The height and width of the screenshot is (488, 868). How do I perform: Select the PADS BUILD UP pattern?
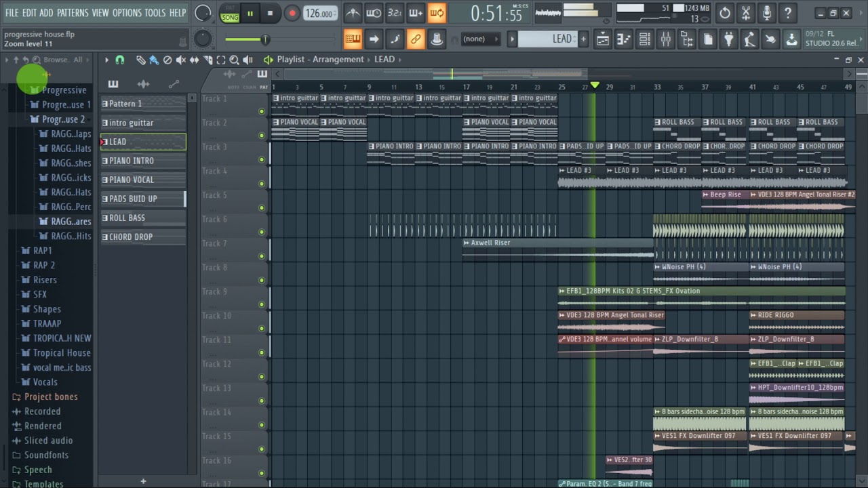pyautogui.click(x=143, y=199)
